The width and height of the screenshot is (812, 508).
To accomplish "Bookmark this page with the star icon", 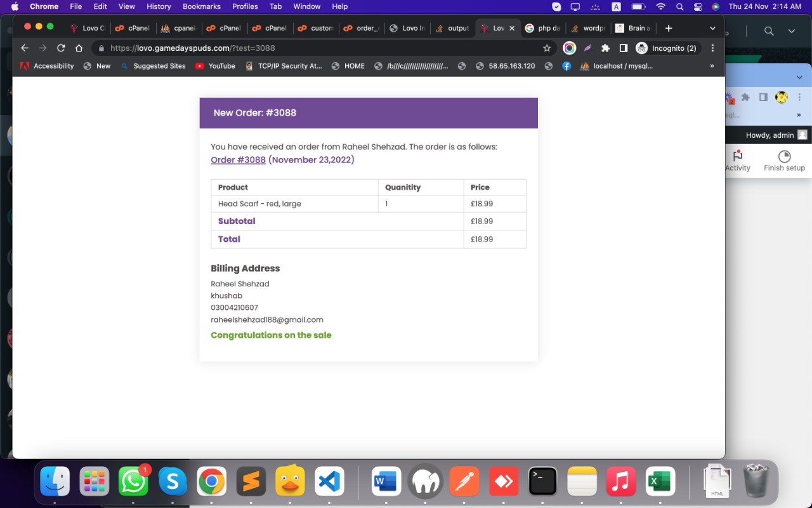I will (547, 48).
